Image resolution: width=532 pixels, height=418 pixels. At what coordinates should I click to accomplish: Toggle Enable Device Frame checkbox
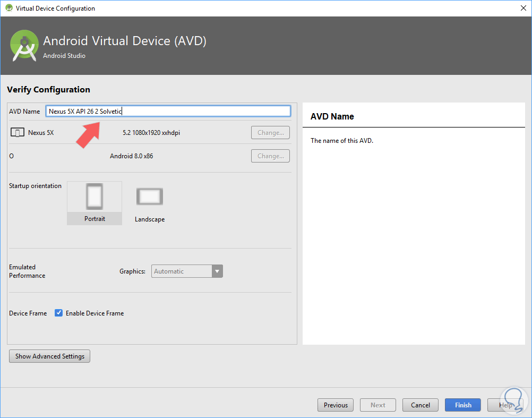pos(59,313)
